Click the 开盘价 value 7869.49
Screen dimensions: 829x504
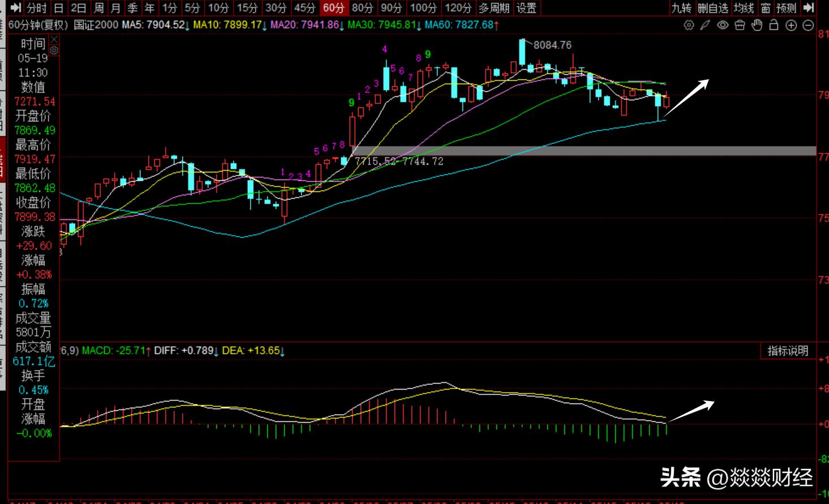[x=35, y=130]
